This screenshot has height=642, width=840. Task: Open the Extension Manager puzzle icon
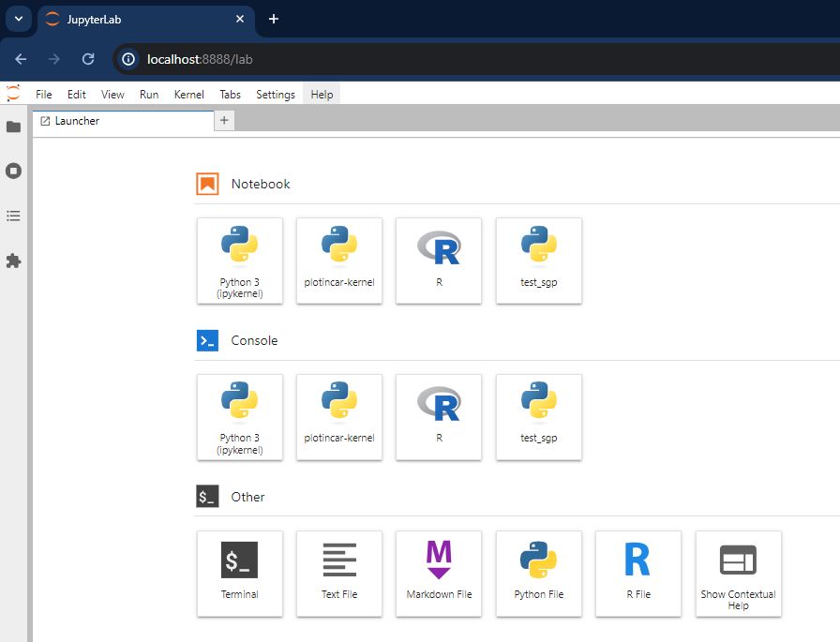pos(13,261)
